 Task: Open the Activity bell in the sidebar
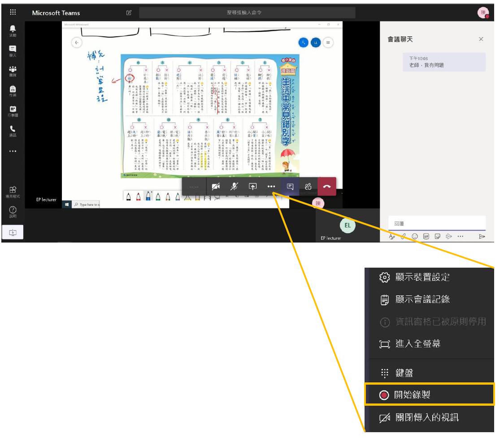[13, 31]
